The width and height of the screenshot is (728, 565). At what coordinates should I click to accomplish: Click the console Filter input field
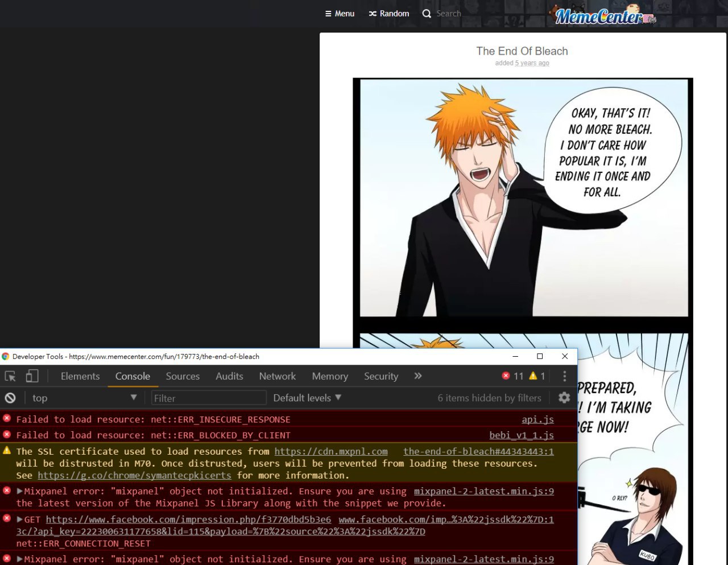(208, 398)
